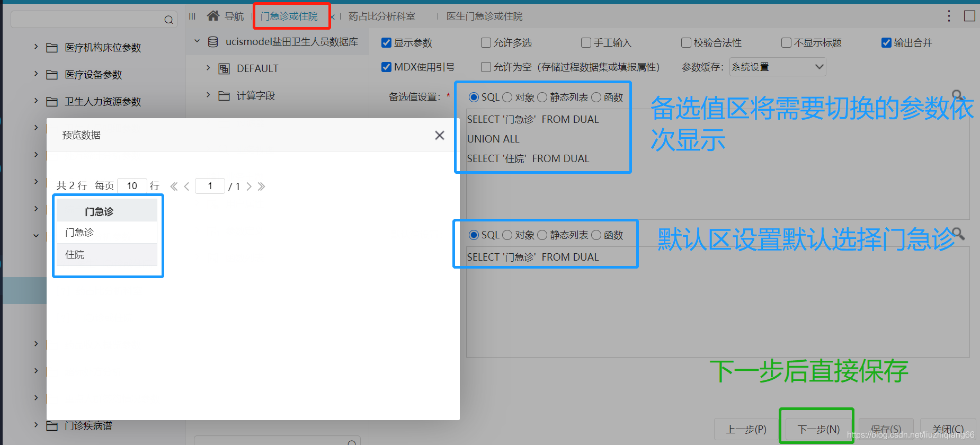
Task: Click the folder icon of 医疗机构床位参数
Action: pyautogui.click(x=52, y=48)
